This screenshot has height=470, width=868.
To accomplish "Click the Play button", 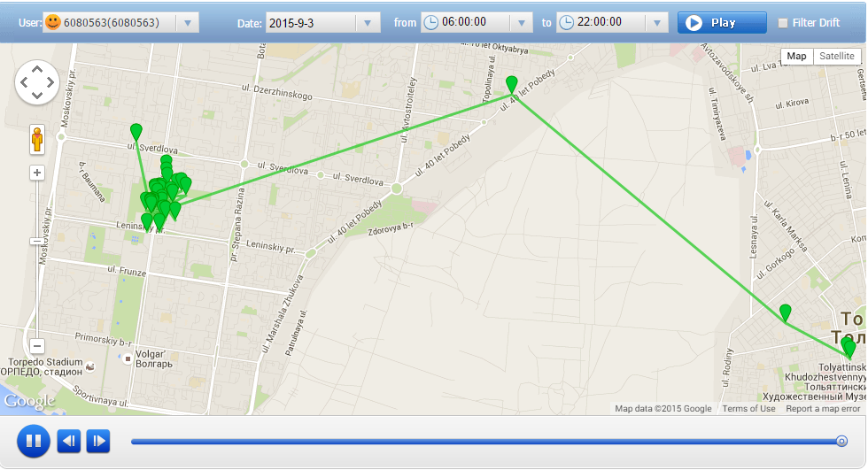I will point(722,23).
